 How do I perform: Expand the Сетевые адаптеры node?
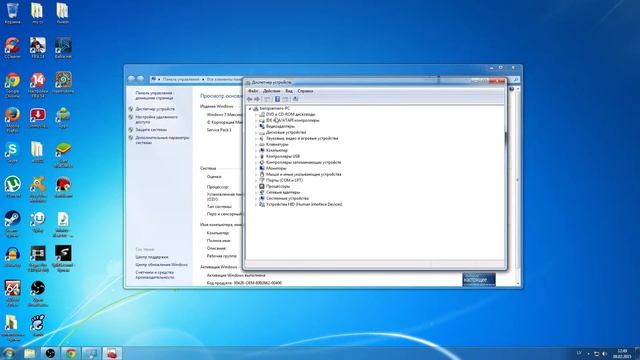256,192
